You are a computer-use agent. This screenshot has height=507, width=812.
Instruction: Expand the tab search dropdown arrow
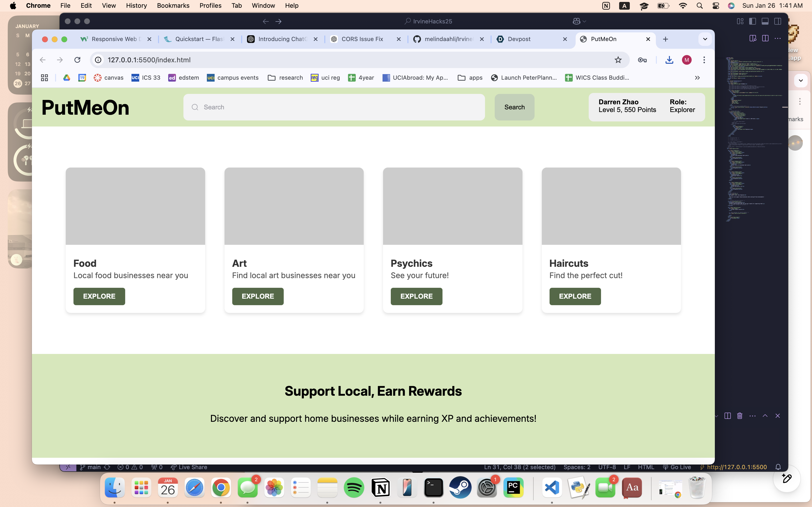pos(705,39)
